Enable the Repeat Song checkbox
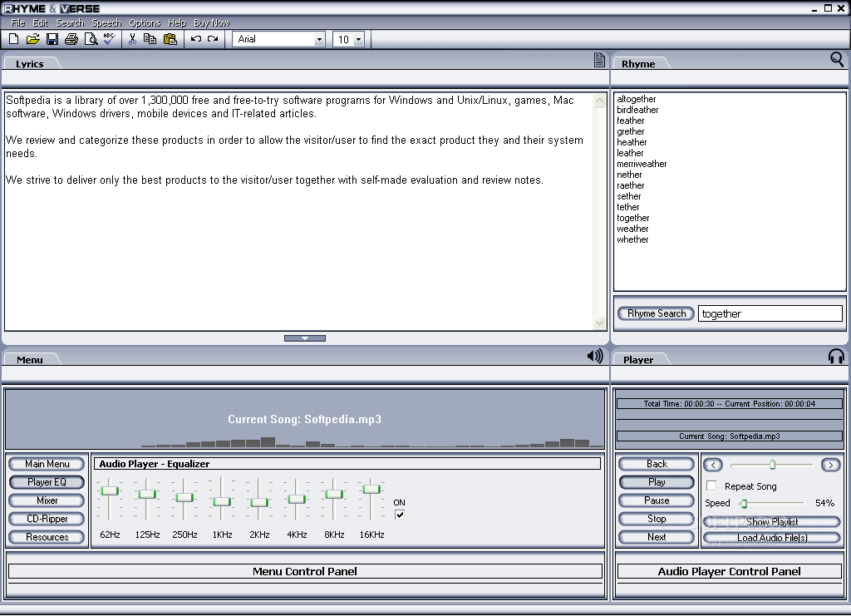Viewport: 851px width, 616px height. pos(711,485)
